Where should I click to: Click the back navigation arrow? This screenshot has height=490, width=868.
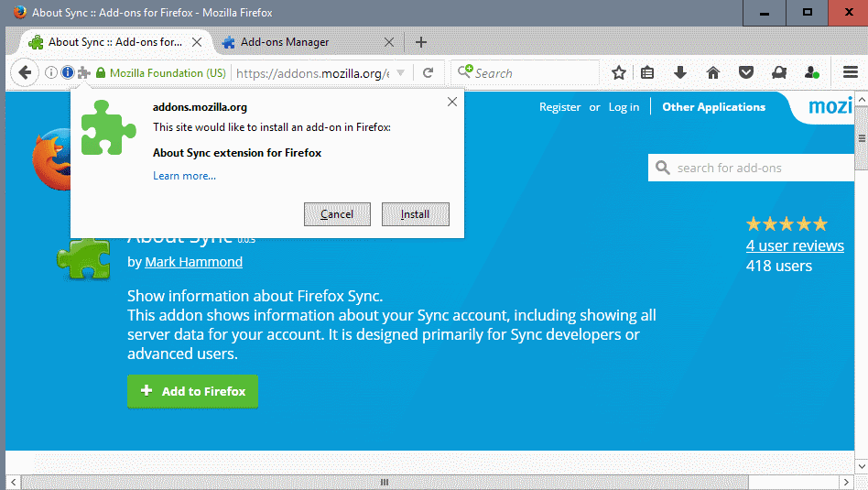pos(24,72)
